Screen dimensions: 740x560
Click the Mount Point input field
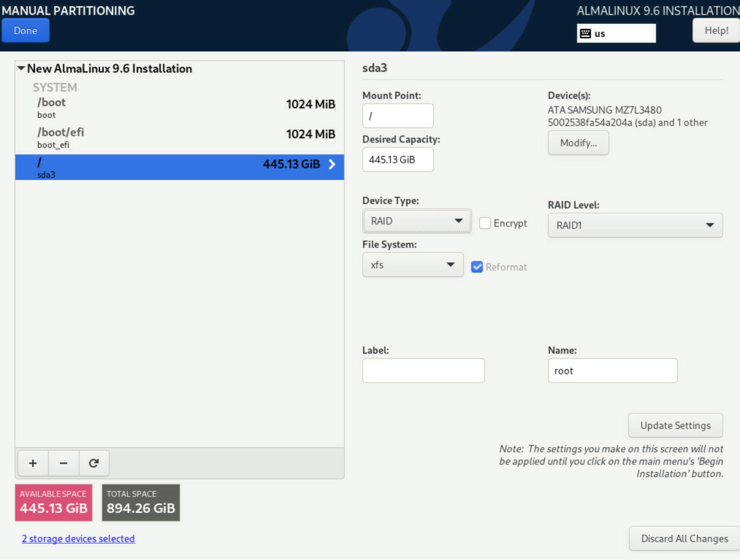[398, 116]
